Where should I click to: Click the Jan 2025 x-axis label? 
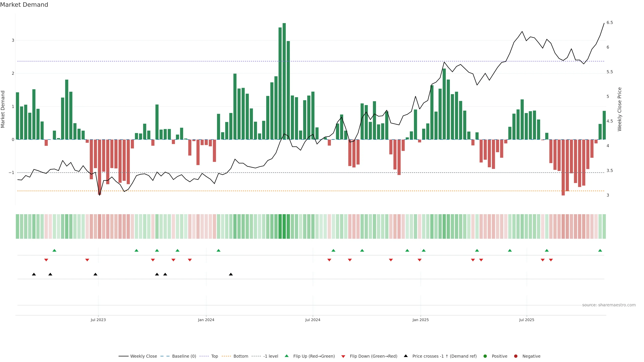pyautogui.click(x=420, y=320)
